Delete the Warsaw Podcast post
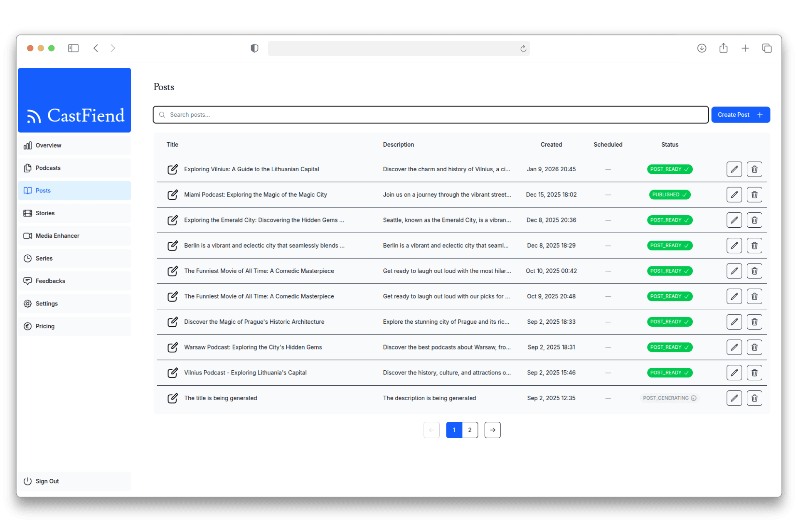 [x=754, y=347]
